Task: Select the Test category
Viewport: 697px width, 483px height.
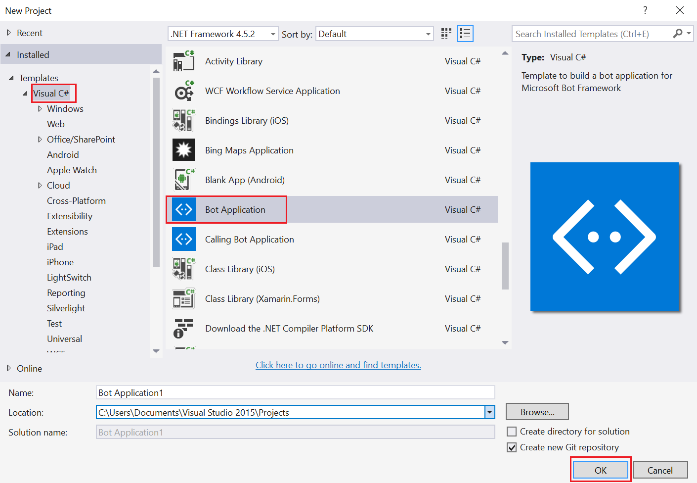Action: click(x=55, y=323)
